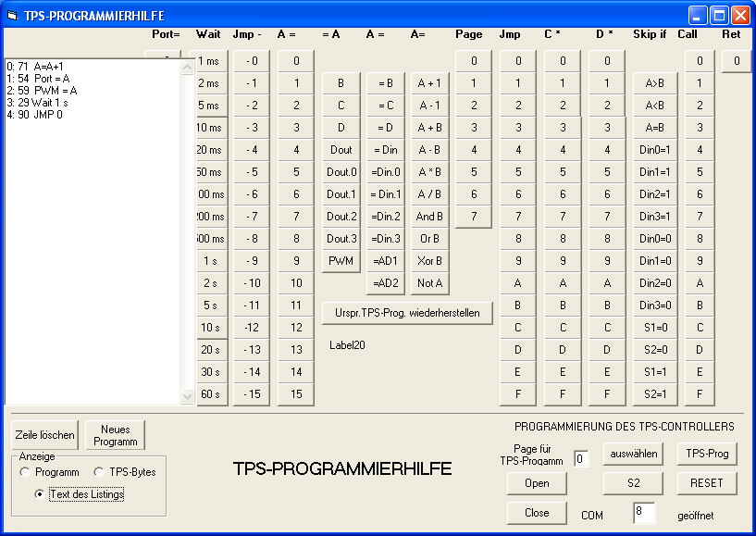The height and width of the screenshot is (536, 756).
Task: Click 'Zeile löschen' to delete line
Action: tap(44, 435)
